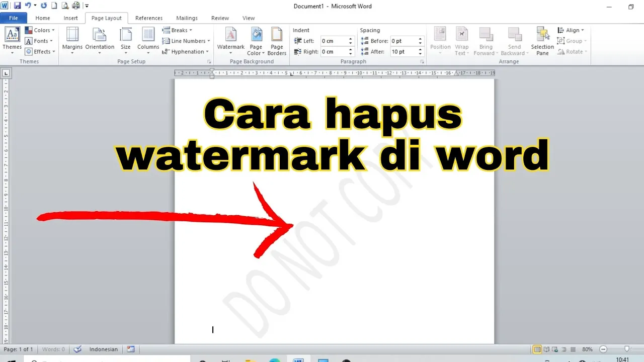Open the Customize Quick Access Toolbar dropdown

pyautogui.click(x=87, y=6)
